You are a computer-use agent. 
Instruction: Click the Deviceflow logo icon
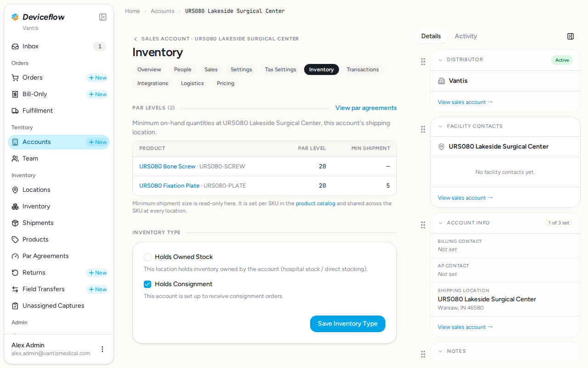click(15, 17)
